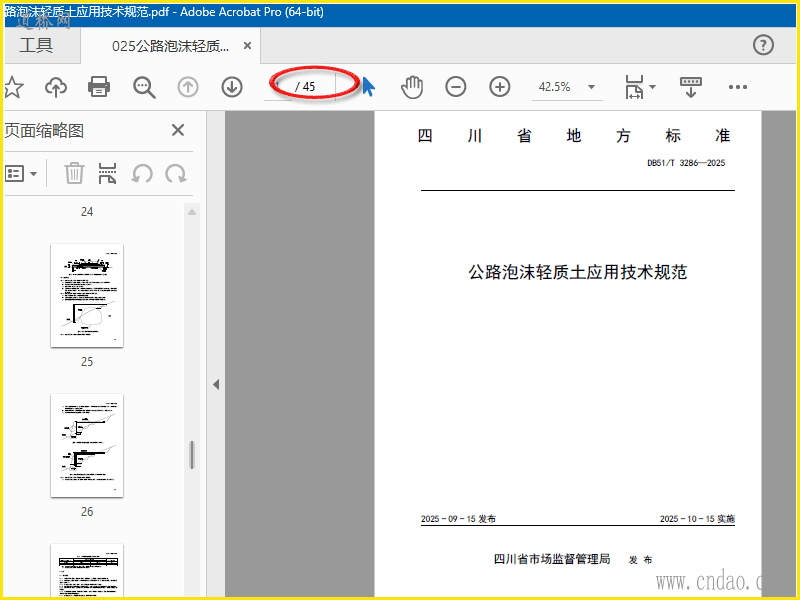This screenshot has width=800, height=600.
Task: Zoom in with plus button
Action: coord(499,87)
